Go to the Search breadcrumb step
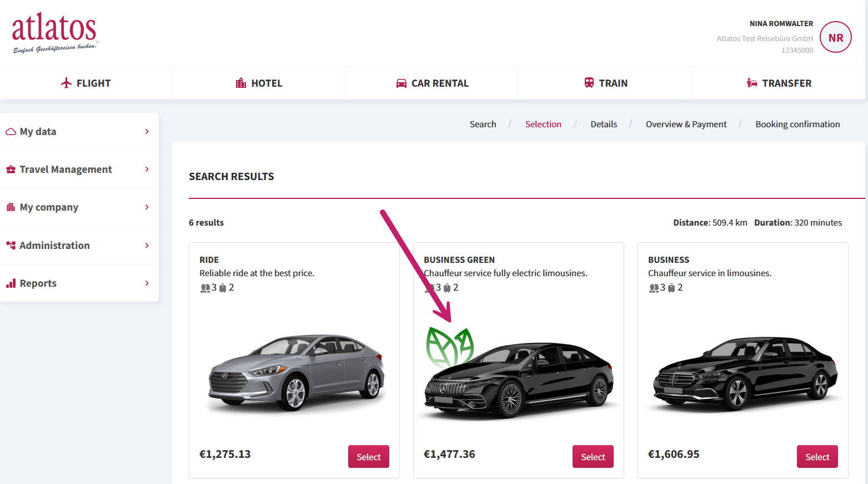Image resolution: width=868 pixels, height=484 pixels. [x=483, y=124]
